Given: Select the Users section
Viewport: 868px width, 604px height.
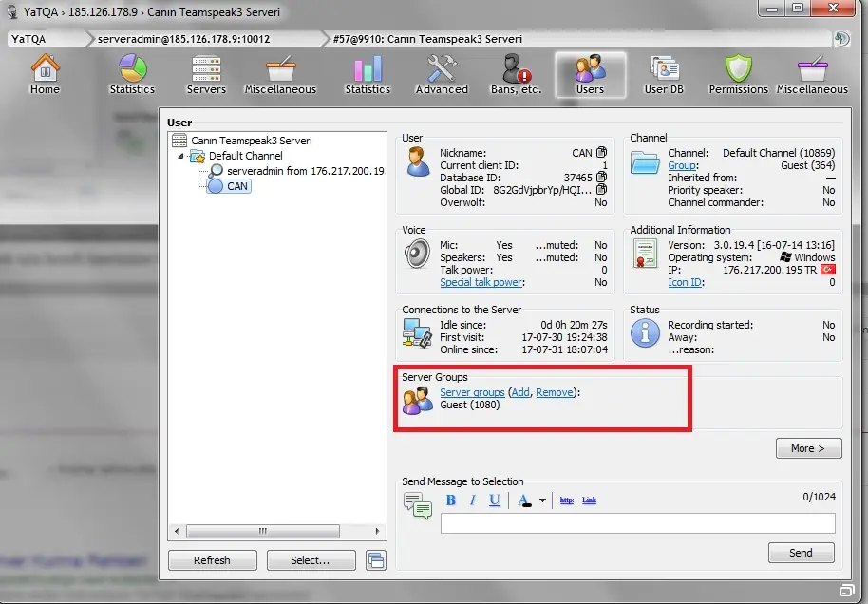Looking at the screenshot, I should [590, 75].
